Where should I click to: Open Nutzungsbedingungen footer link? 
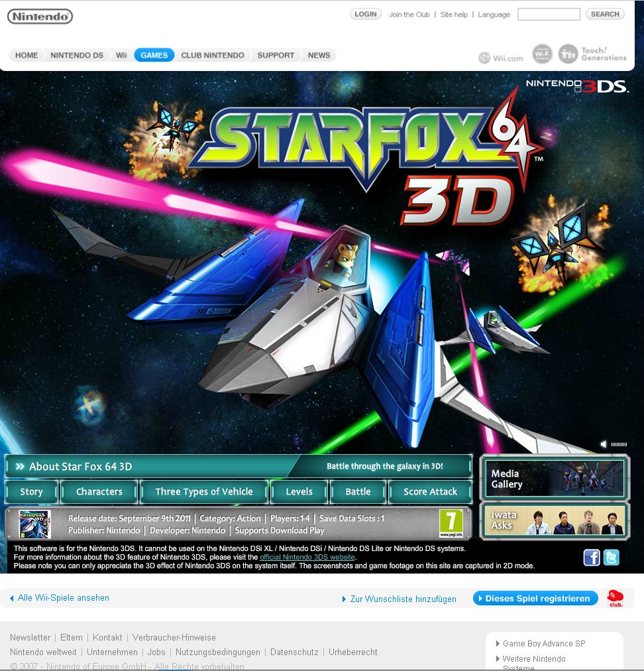pyautogui.click(x=218, y=652)
